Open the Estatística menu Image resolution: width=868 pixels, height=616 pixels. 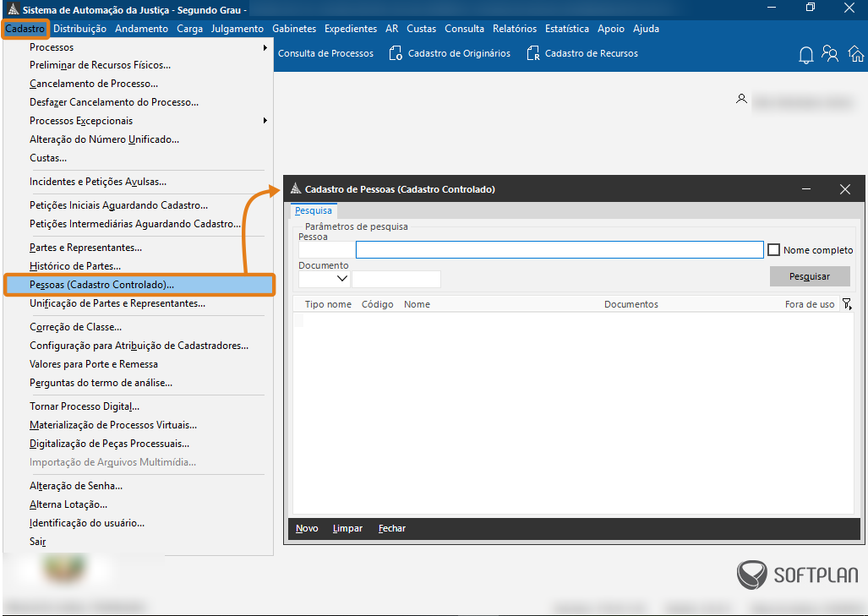(566, 29)
